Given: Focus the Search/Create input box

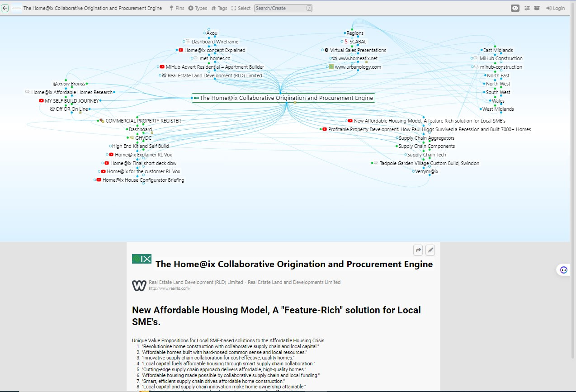Looking at the screenshot, I should (x=283, y=8).
